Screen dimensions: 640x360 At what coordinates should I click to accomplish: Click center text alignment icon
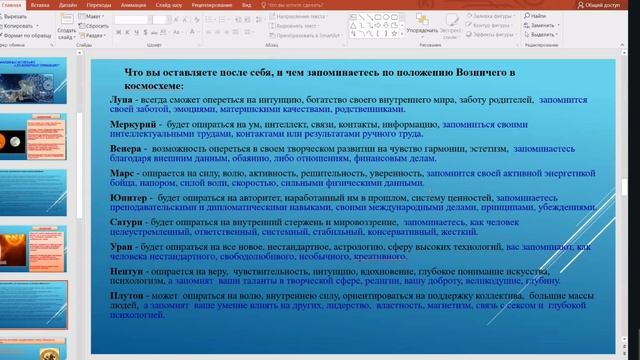click(x=218, y=32)
